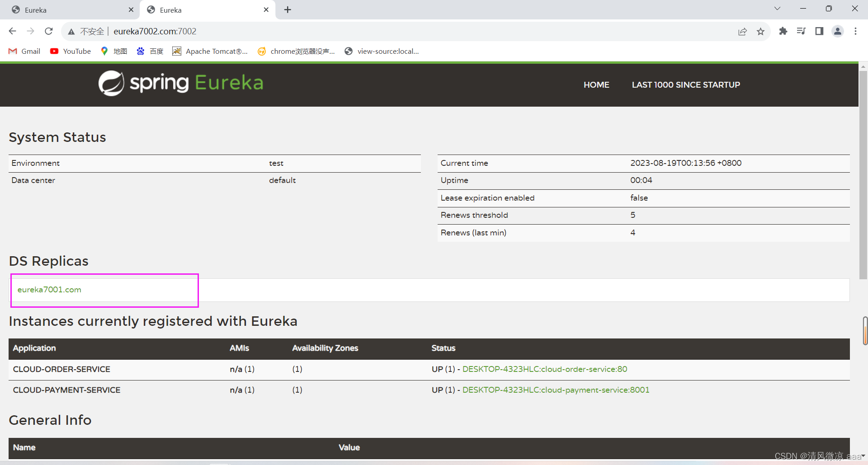The image size is (868, 465).
Task: Click the Spring Eureka logo
Action: point(181,83)
